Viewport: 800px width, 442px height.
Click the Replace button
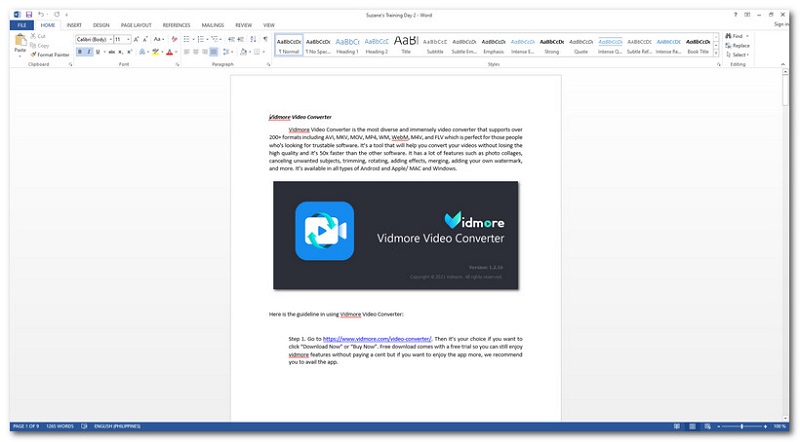(738, 45)
